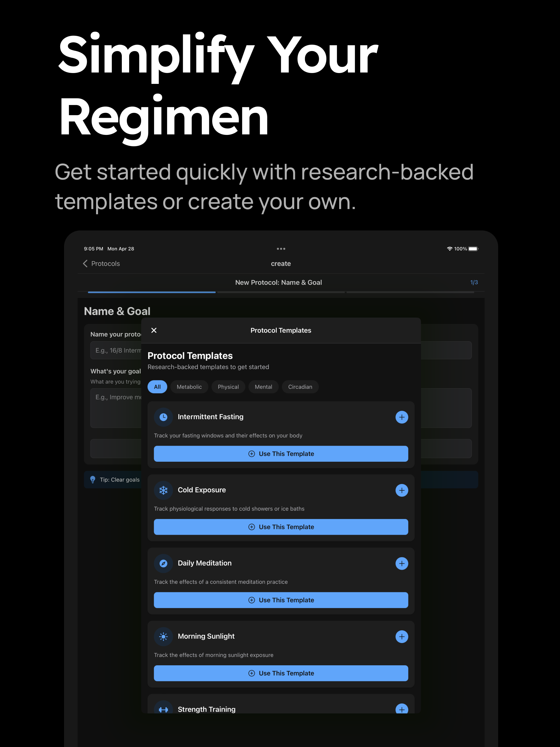Click the blue step progress bar
560x747 pixels.
pyautogui.click(x=152, y=292)
